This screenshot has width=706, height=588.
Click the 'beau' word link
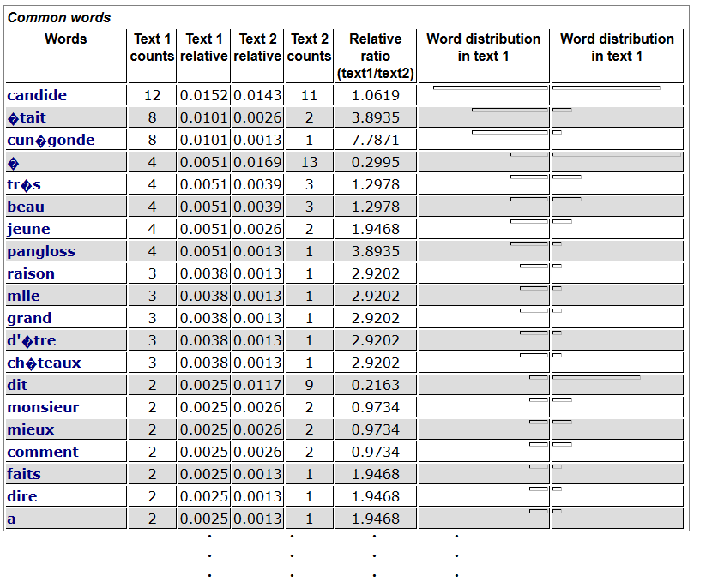point(26,207)
